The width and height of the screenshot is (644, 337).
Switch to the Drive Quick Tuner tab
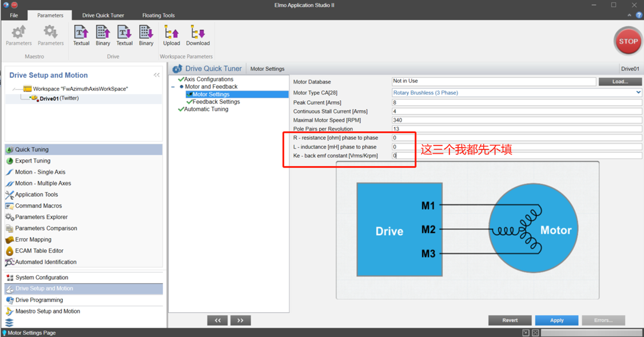click(x=103, y=15)
